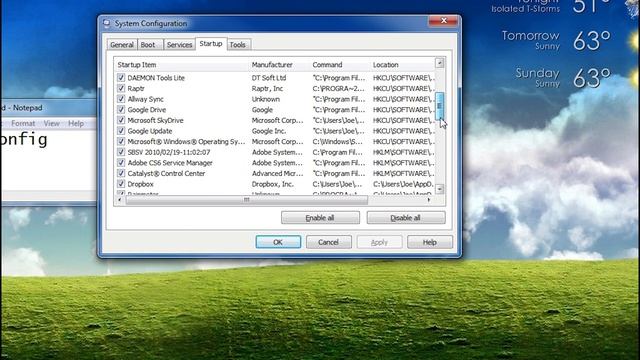640x360 pixels.
Task: Close the System Configuration dialog
Action: click(x=443, y=20)
